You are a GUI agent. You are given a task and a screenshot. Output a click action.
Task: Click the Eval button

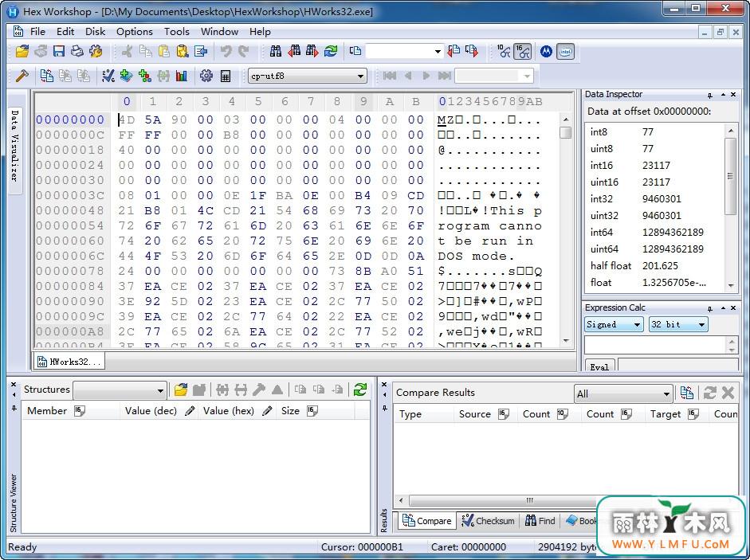tap(599, 366)
